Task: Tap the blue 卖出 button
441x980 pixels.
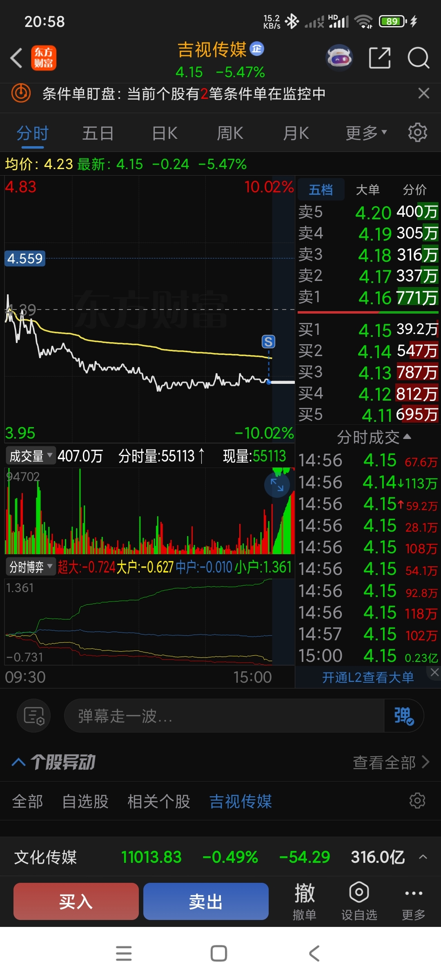Action: point(206,901)
